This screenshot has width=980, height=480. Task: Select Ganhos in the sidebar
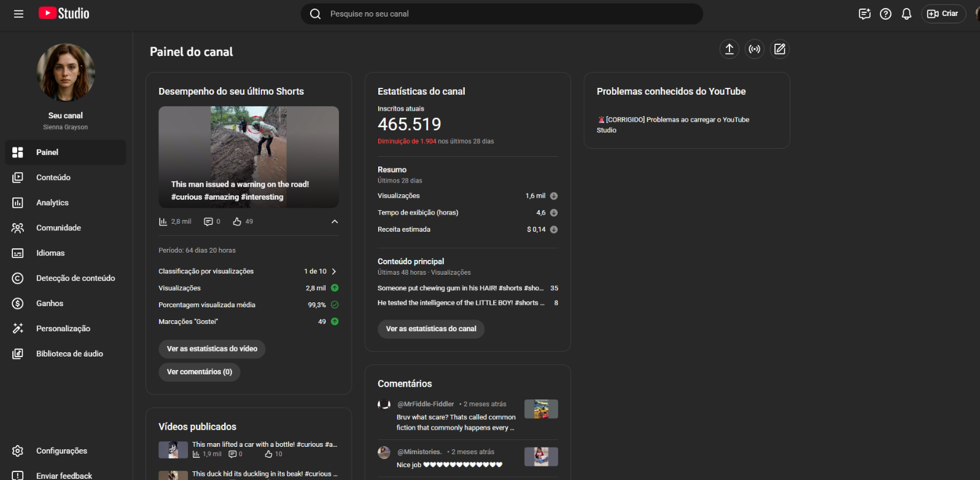[x=50, y=304]
